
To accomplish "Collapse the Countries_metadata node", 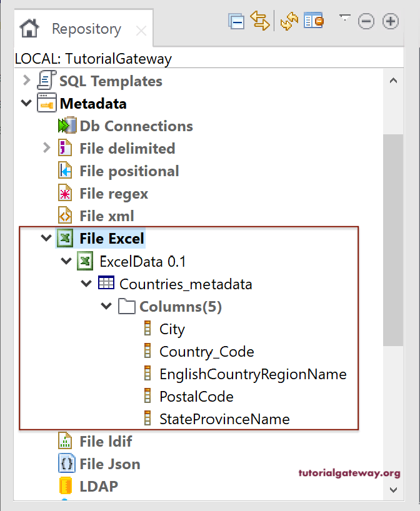I will click(x=86, y=283).
